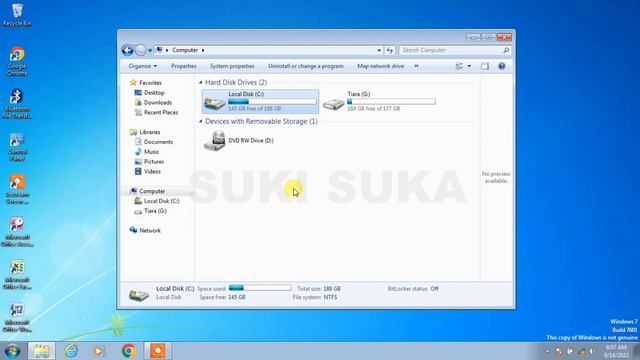
Task: Open Internet Explorer from the taskbar
Action: click(x=71, y=351)
